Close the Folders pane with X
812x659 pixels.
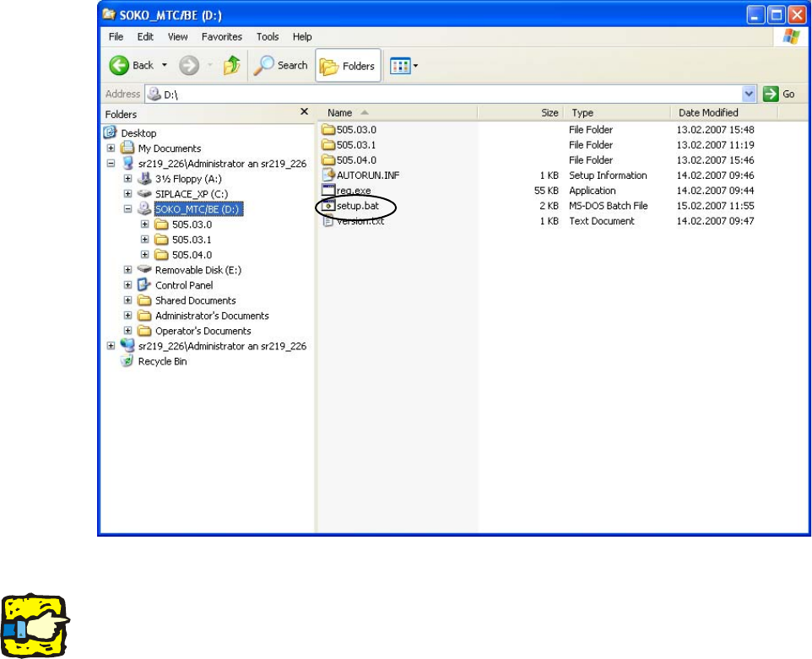point(305,112)
